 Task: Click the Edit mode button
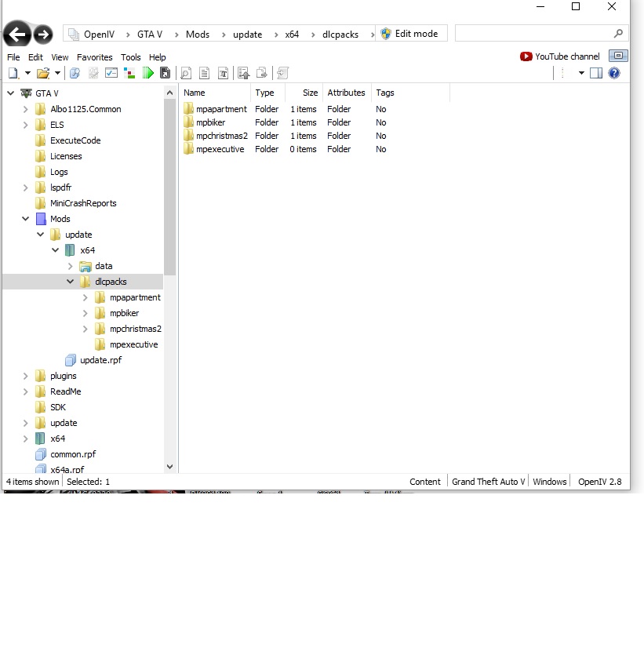tap(411, 34)
